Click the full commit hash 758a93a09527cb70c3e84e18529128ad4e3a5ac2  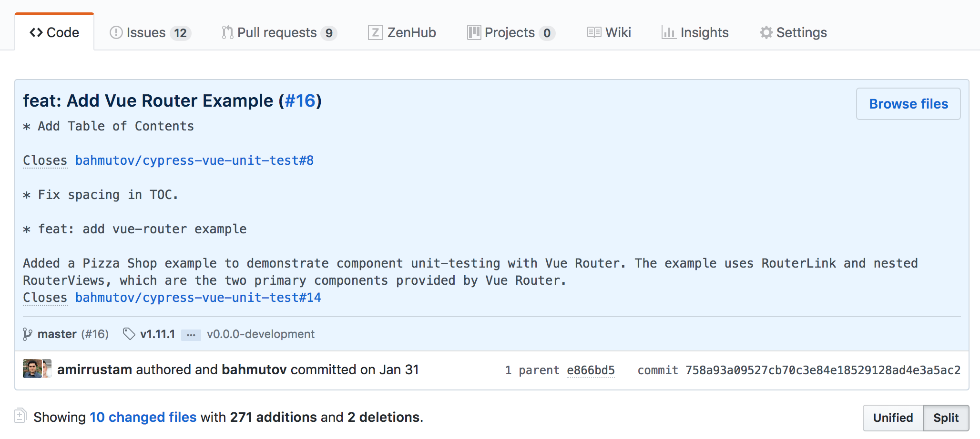click(823, 370)
